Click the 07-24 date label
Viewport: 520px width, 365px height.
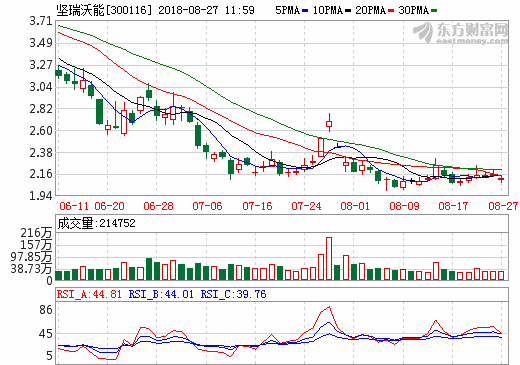[306, 206]
